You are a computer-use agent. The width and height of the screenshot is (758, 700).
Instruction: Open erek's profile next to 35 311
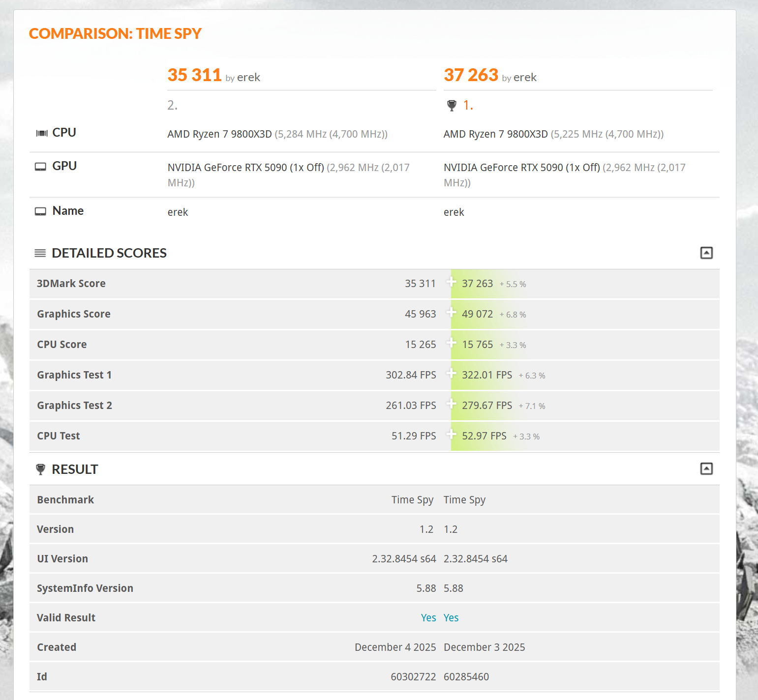(x=248, y=77)
